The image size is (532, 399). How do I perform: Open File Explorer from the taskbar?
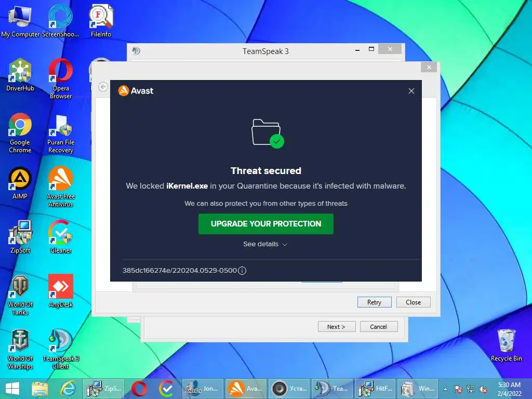pyautogui.click(x=39, y=389)
